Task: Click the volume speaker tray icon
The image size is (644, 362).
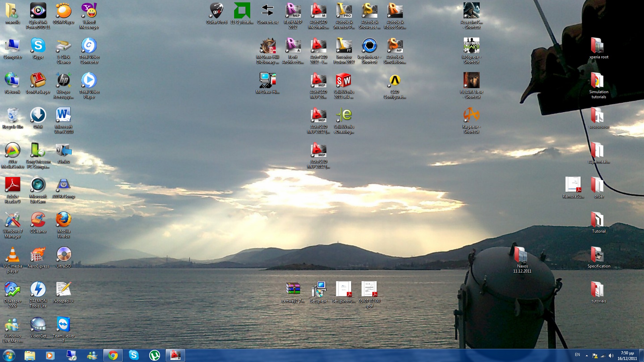Action: click(611, 356)
